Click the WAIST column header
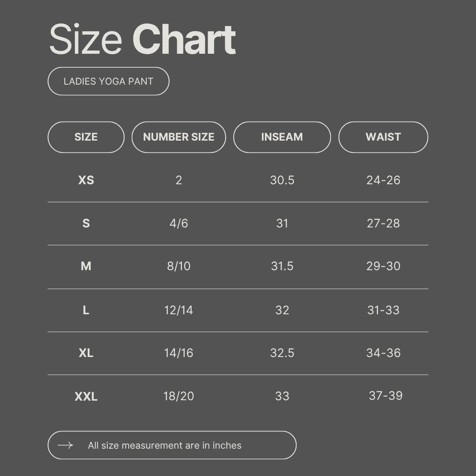This screenshot has height=476, width=476. click(383, 137)
